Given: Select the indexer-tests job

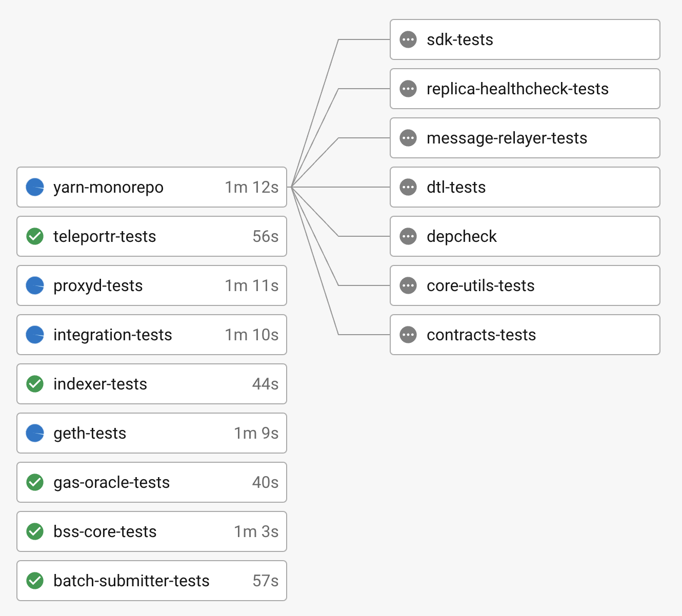Looking at the screenshot, I should pos(152,384).
